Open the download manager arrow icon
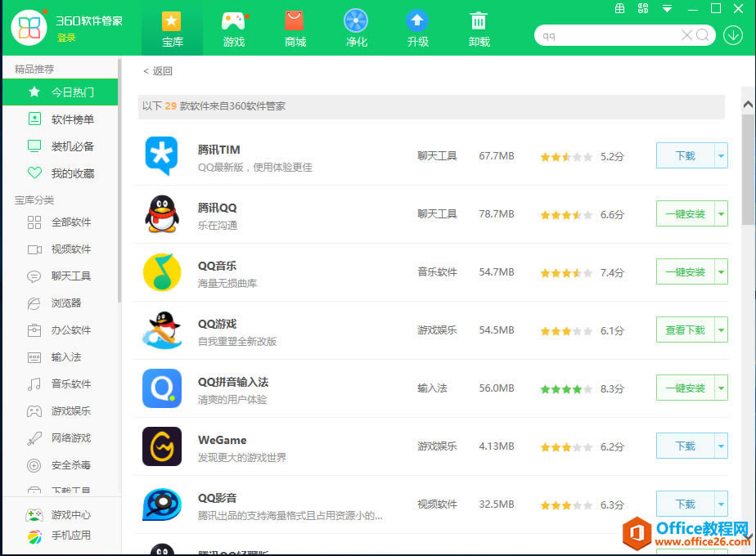Image resolution: width=756 pixels, height=556 pixels. (x=733, y=35)
